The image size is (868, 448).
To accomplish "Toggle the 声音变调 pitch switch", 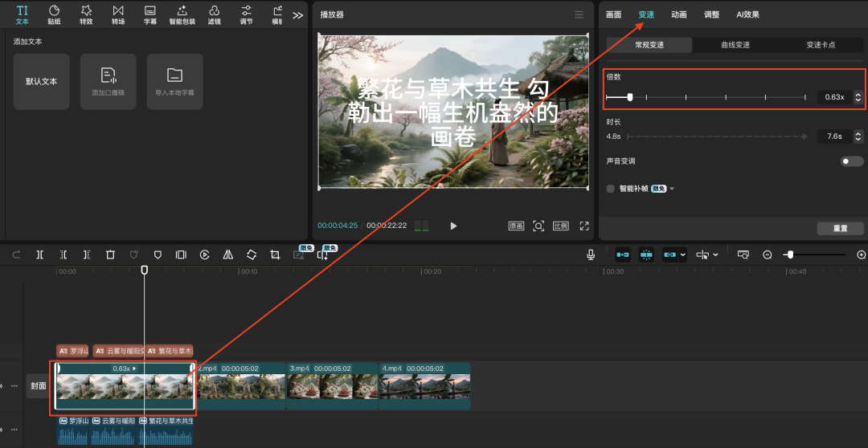I will (852, 161).
